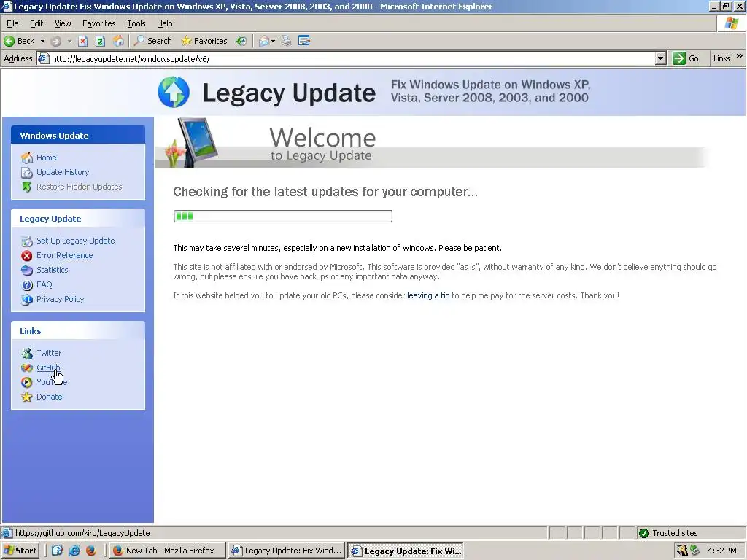The height and width of the screenshot is (560, 747).
Task: Click the Home house icon in sidebar
Action: (27, 157)
